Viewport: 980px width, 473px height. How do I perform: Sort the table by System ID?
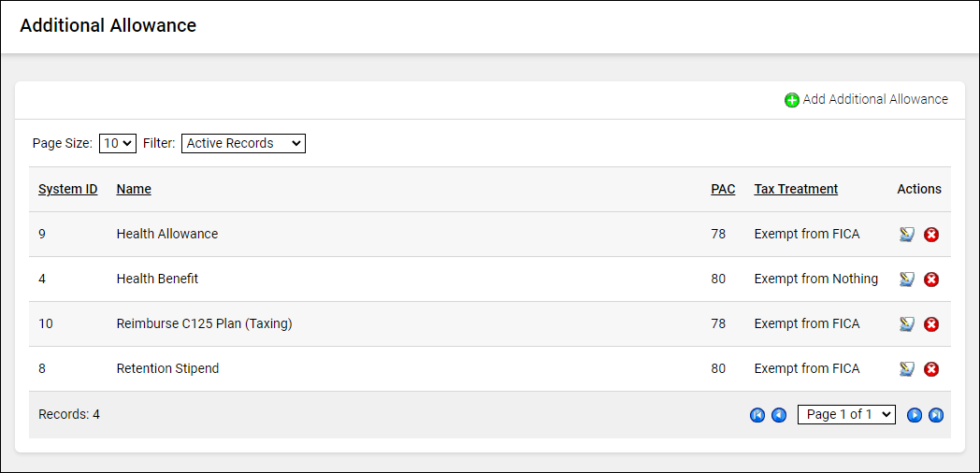(x=67, y=189)
